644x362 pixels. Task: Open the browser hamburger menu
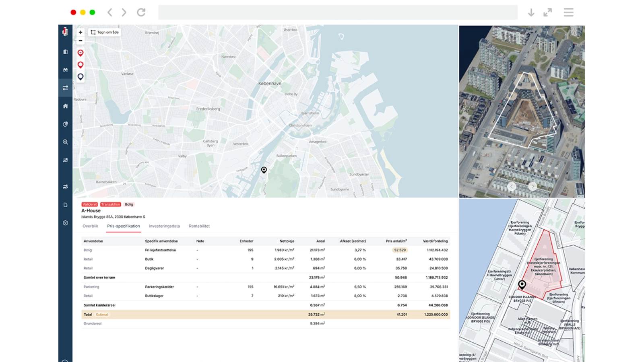pyautogui.click(x=568, y=12)
